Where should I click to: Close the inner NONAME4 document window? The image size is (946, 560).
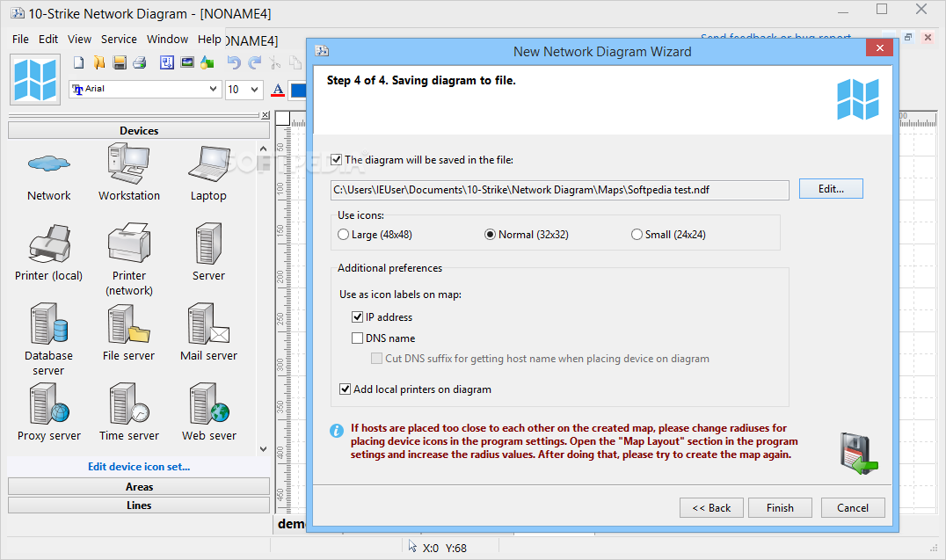point(928,38)
